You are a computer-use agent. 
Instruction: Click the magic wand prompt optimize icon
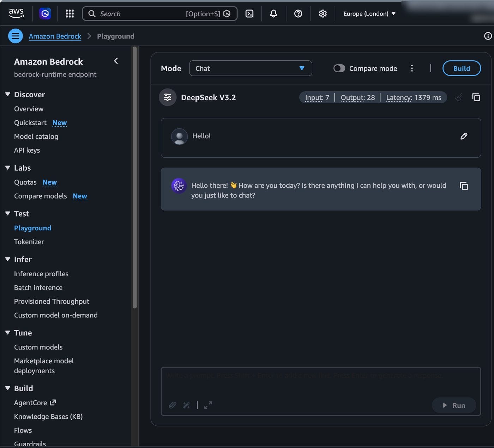tap(186, 405)
